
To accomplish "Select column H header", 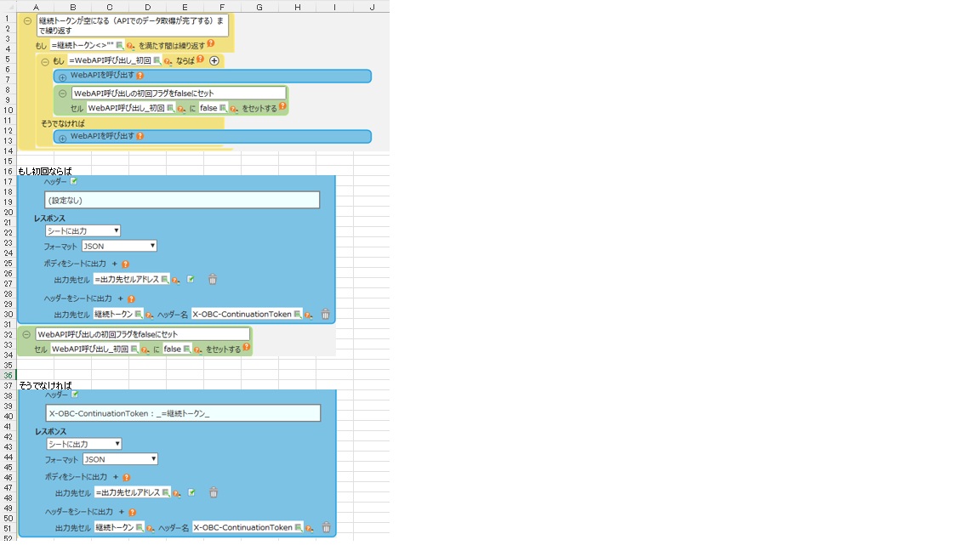I will 297,7.
